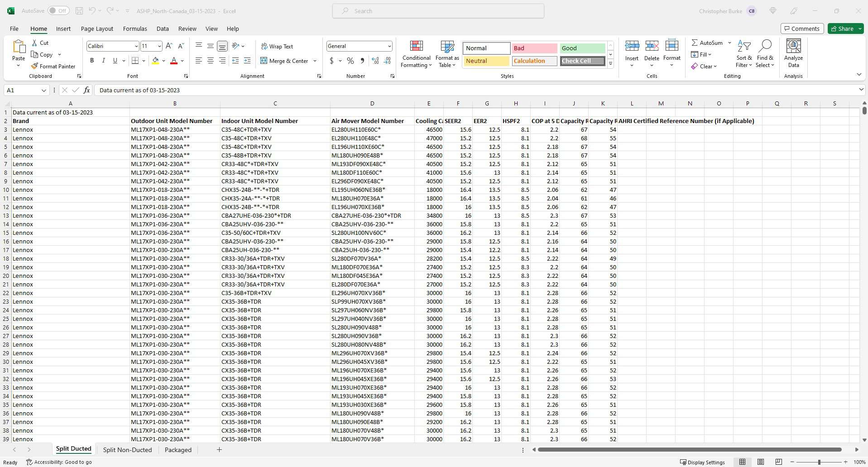Image resolution: width=868 pixels, height=467 pixels.
Task: Click the Format cells icon
Action: tap(672, 46)
